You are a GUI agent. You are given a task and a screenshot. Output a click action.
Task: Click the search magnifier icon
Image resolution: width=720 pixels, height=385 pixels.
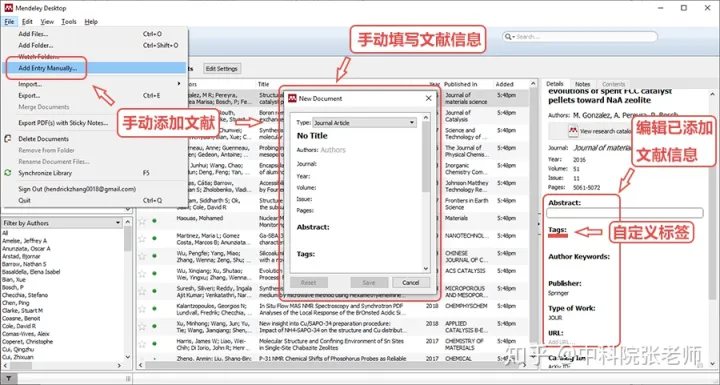[508, 37]
